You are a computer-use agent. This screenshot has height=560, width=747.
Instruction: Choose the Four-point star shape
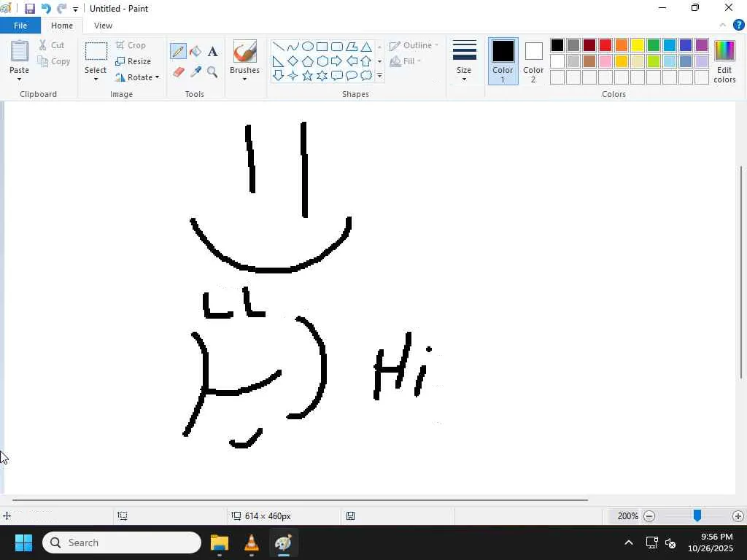(x=293, y=75)
